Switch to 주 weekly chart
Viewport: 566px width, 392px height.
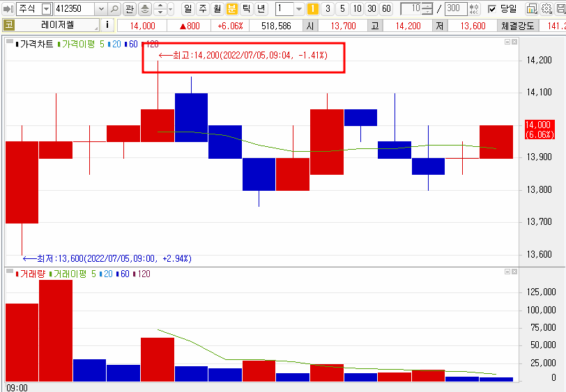coord(203,8)
